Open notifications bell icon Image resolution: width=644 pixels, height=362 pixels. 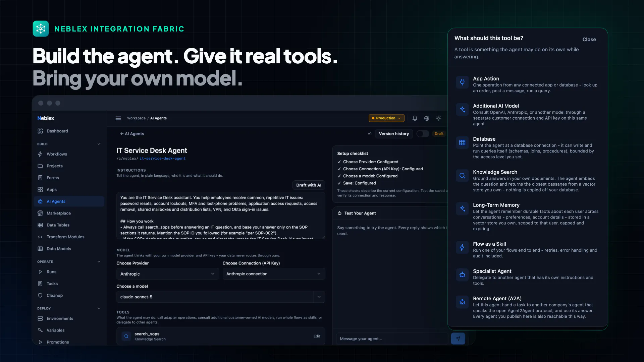415,118
